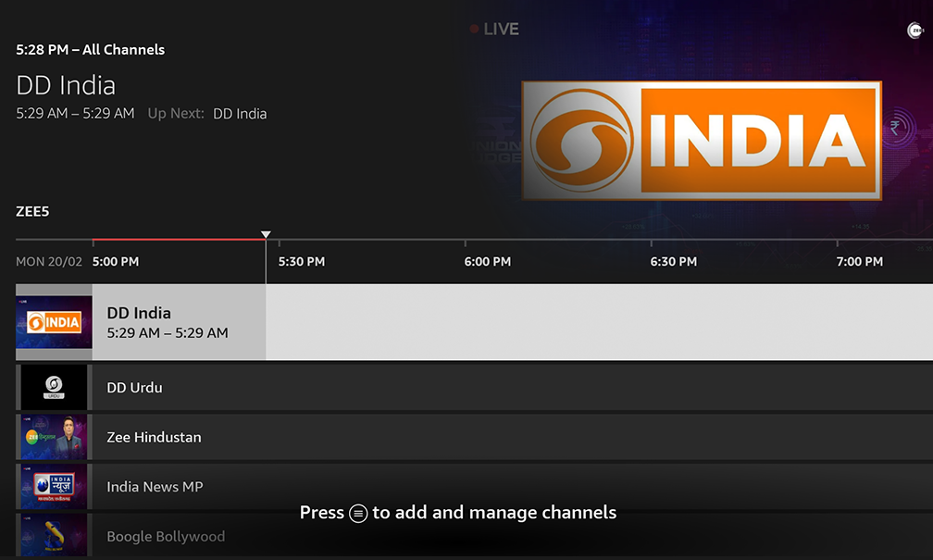Click the red LIVE indicator
The width and height of the screenshot is (933, 560).
pos(494,29)
